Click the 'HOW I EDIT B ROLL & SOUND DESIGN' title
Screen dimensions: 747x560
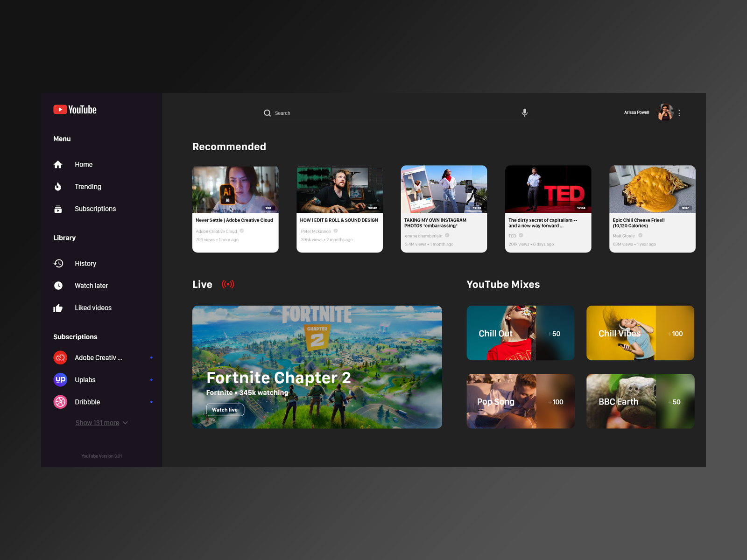339,220
